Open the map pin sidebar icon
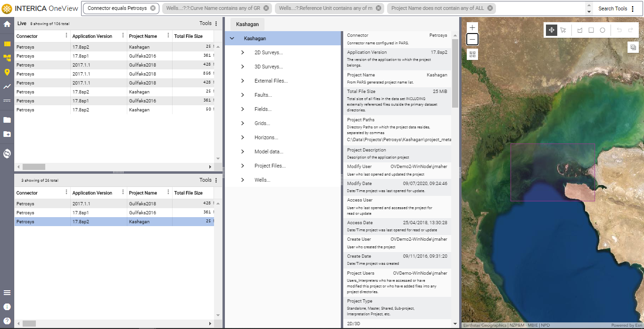This screenshot has height=329, width=644. coord(7,72)
